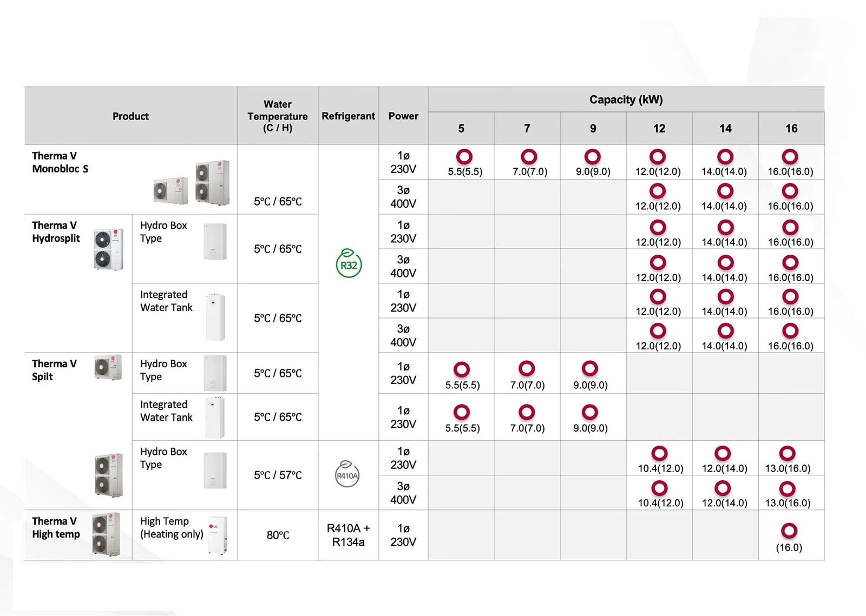Click the grey R410A refrigerant icon
866x616 pixels.
coord(347,474)
